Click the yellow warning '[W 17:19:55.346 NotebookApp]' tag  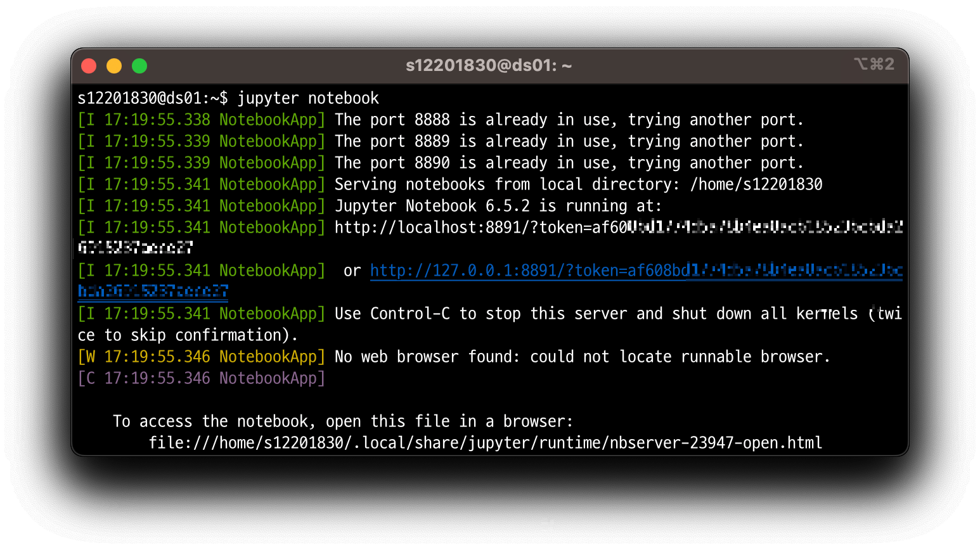point(202,357)
